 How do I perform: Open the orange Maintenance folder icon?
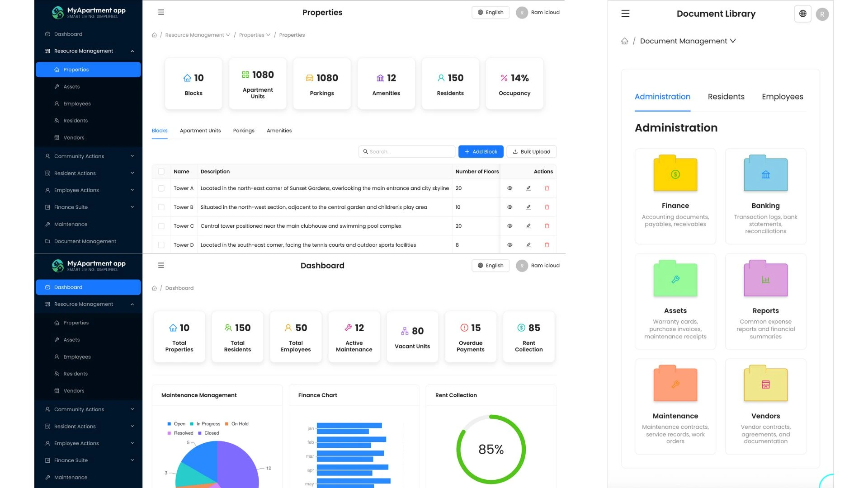click(x=675, y=384)
